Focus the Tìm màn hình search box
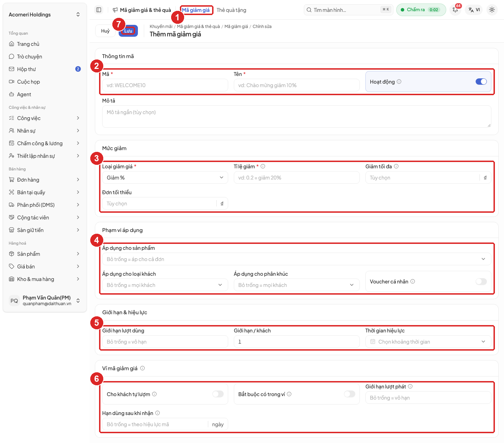Screen dimensions: 504x443 (x=348, y=10)
